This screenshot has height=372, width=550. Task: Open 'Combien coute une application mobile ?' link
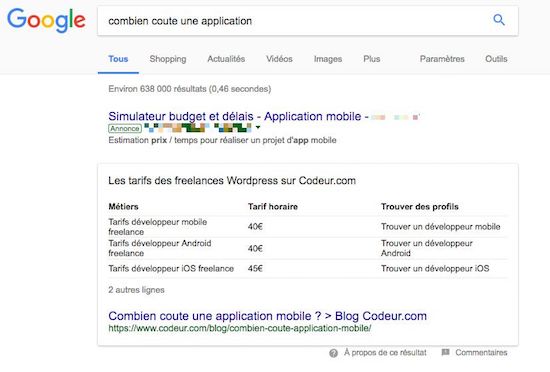coord(267,316)
